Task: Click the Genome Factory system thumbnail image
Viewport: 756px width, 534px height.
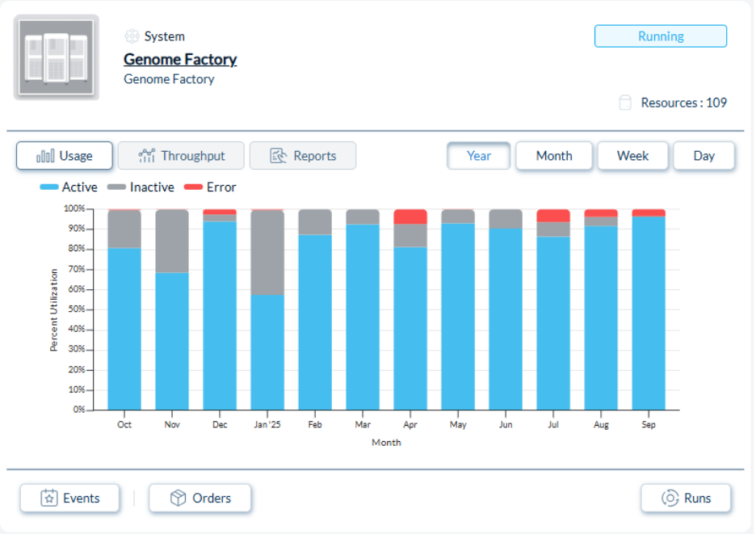Action: [56, 57]
